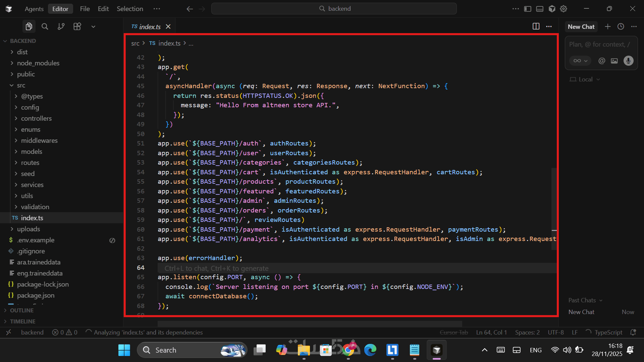Open chat history clock icon
This screenshot has width=644, height=362.
point(621,26)
